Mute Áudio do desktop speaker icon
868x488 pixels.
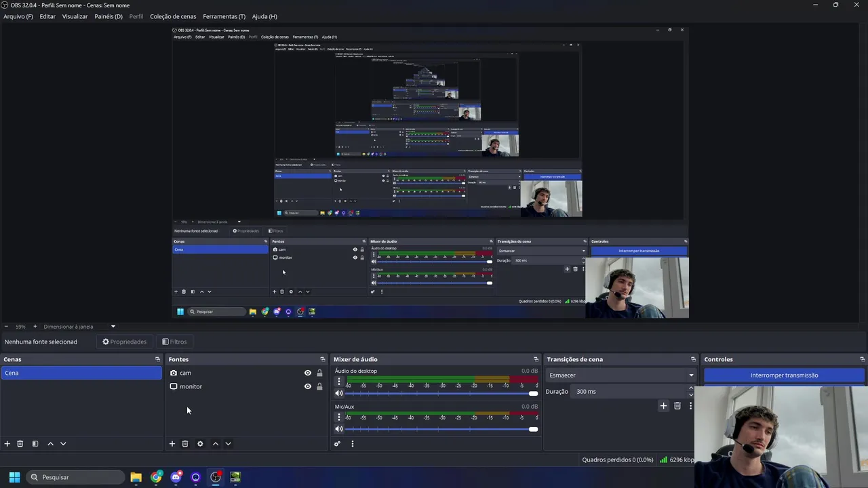pos(339,394)
